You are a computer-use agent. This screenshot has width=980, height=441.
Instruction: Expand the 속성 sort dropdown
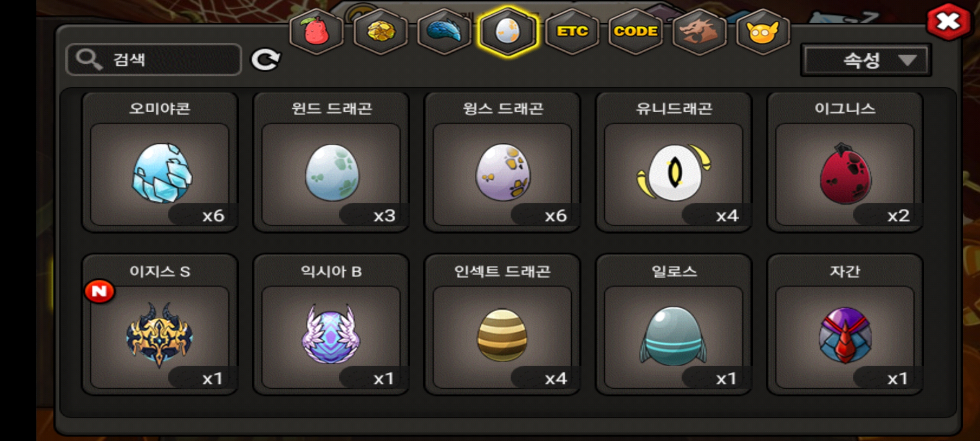tap(866, 60)
